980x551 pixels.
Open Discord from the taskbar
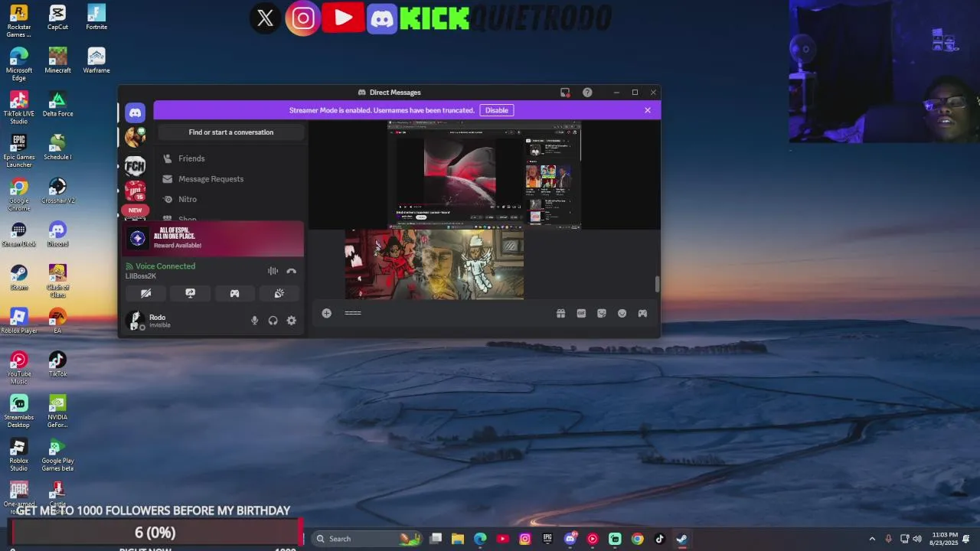coord(570,539)
